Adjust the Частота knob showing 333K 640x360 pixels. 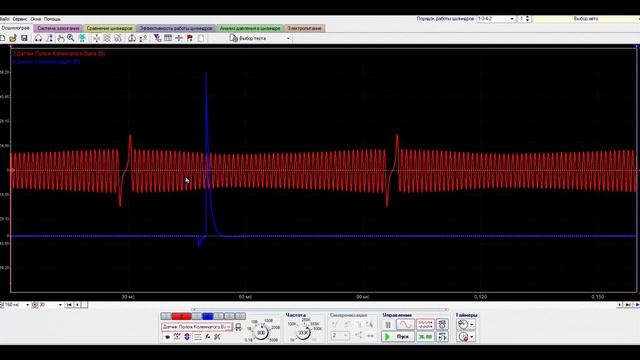point(303,333)
